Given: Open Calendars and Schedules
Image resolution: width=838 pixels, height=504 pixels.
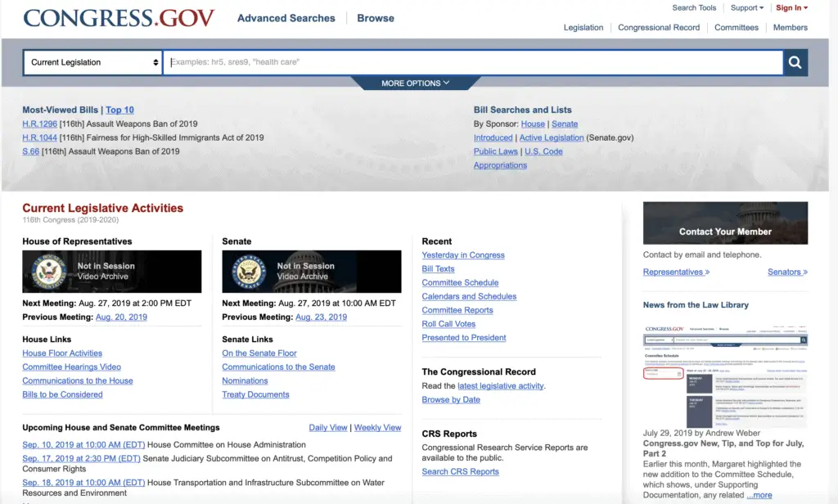Looking at the screenshot, I should point(469,297).
